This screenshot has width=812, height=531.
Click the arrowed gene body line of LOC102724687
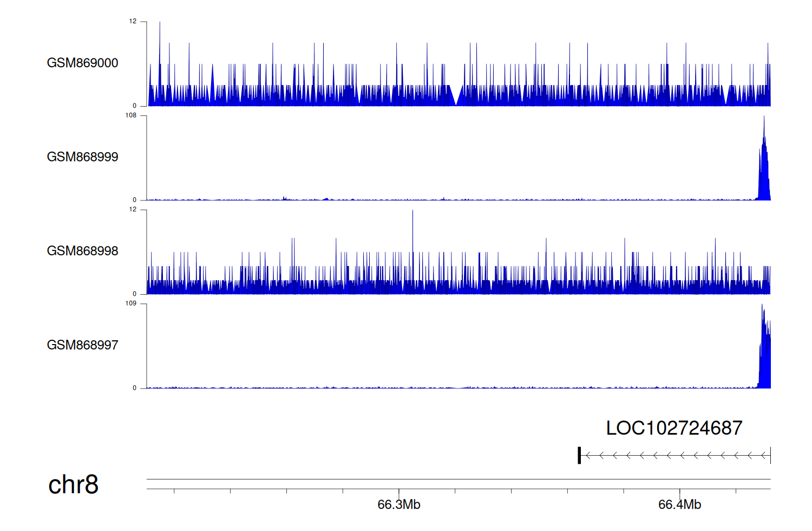(676, 456)
